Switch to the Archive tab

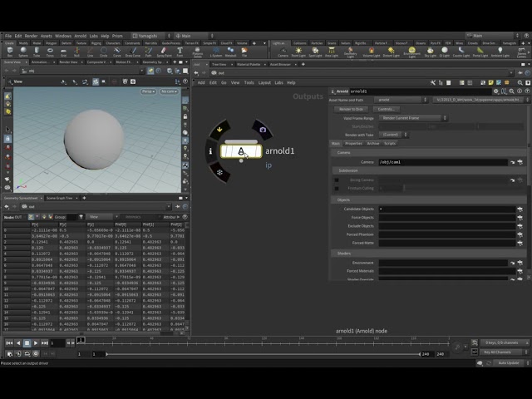pyautogui.click(x=373, y=144)
